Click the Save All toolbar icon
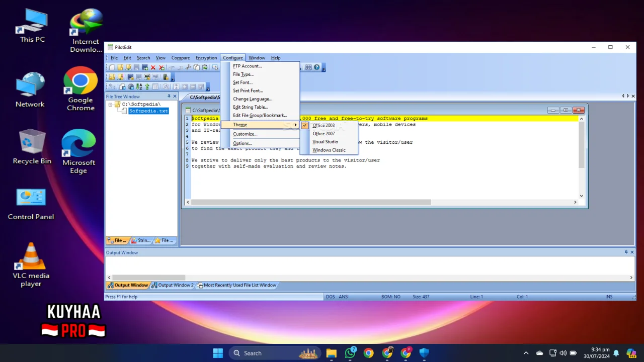 tap(145, 67)
